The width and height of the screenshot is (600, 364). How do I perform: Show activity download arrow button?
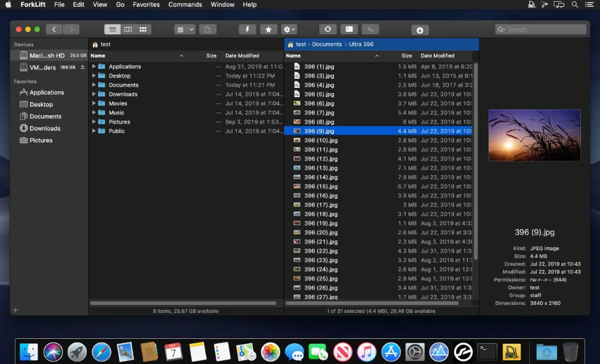[x=420, y=30]
